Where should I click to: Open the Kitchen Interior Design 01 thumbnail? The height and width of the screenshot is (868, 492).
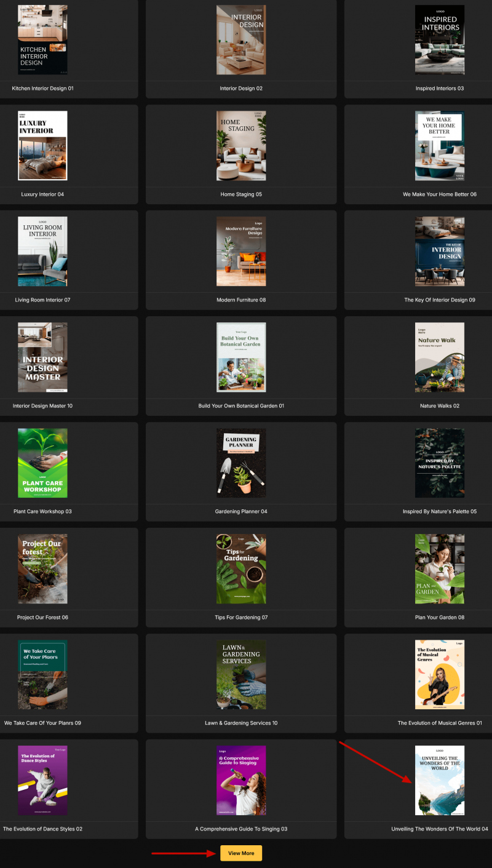[x=42, y=40]
